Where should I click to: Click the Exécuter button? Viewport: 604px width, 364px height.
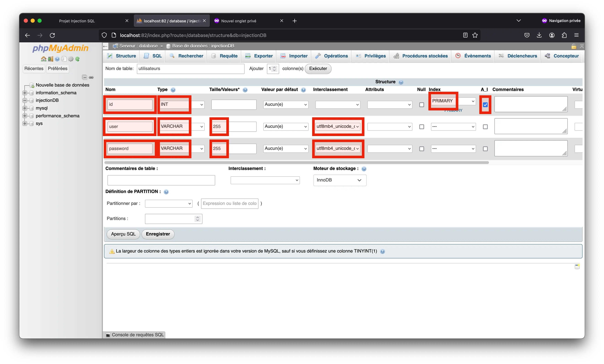click(318, 69)
